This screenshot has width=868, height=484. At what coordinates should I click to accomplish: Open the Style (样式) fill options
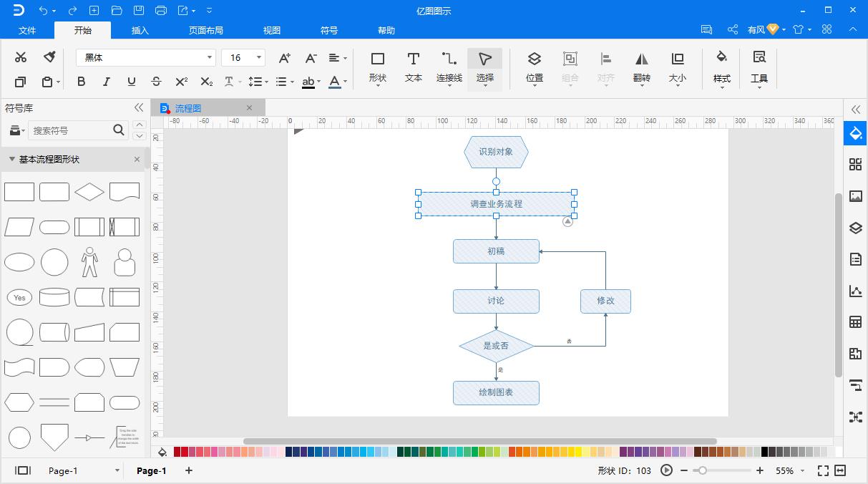(x=721, y=67)
